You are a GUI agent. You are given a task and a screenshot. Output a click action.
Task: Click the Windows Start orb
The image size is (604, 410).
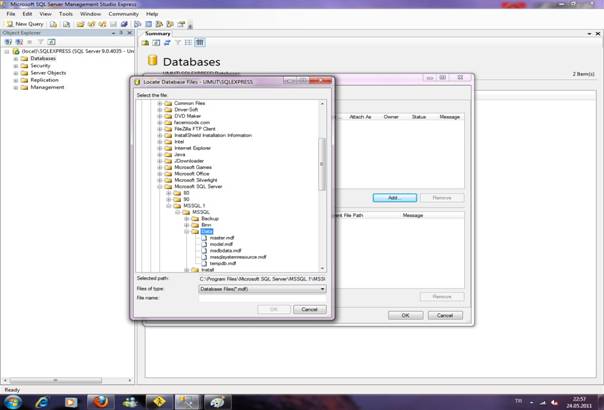click(x=12, y=402)
